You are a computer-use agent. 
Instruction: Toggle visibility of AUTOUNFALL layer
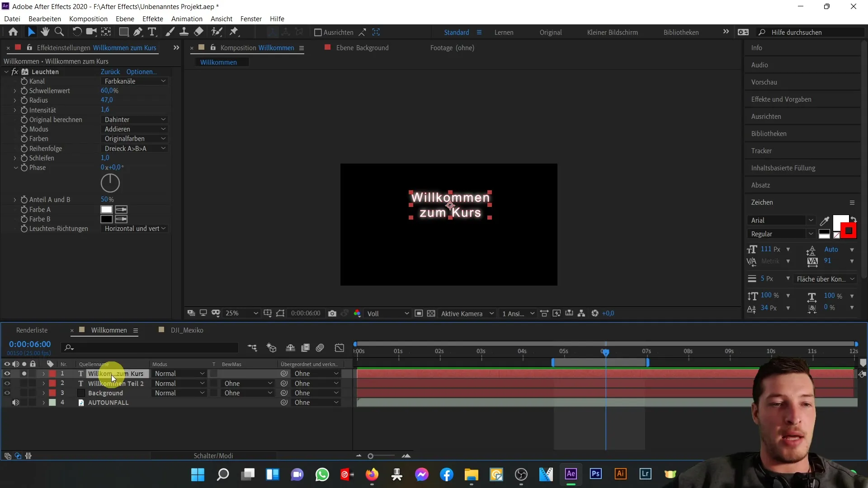[x=7, y=403]
